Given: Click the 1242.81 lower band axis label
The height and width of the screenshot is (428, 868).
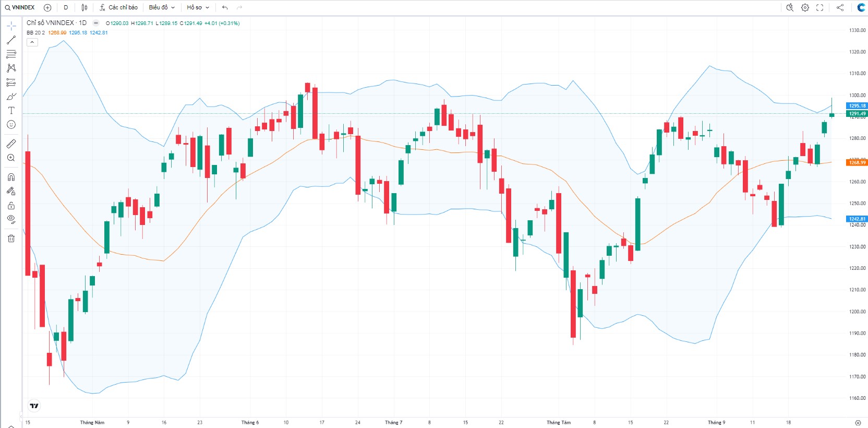Looking at the screenshot, I should (x=857, y=219).
